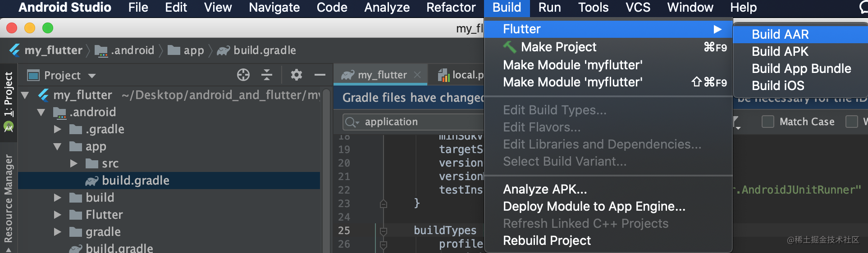Click the search magnifier icon in find bar
This screenshot has height=253, width=868.
click(x=351, y=122)
